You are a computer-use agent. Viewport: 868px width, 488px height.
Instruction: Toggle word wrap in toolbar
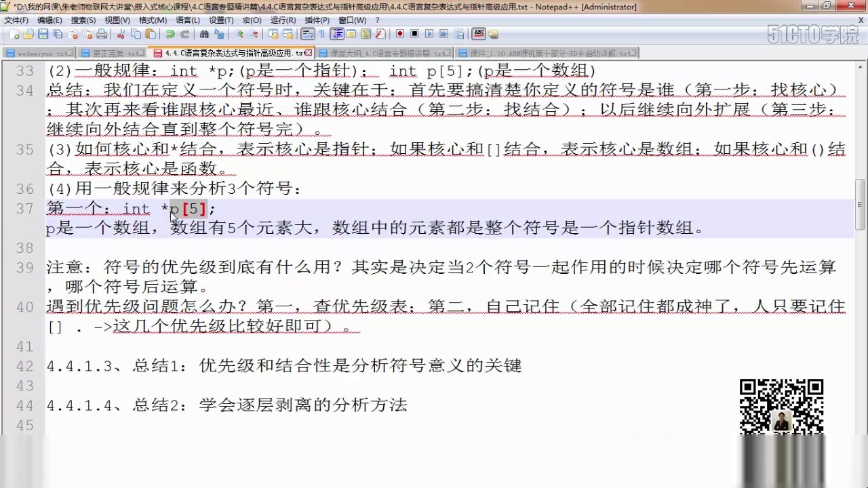(x=308, y=34)
